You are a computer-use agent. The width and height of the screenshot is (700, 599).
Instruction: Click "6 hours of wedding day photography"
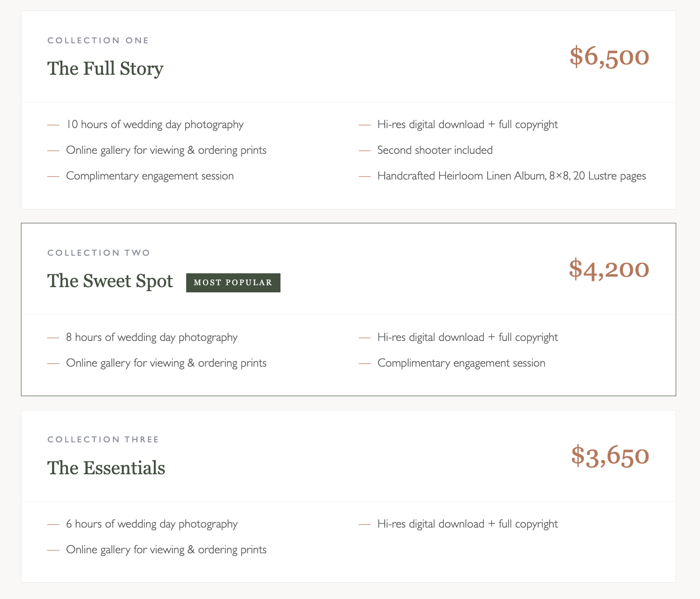pyautogui.click(x=152, y=524)
